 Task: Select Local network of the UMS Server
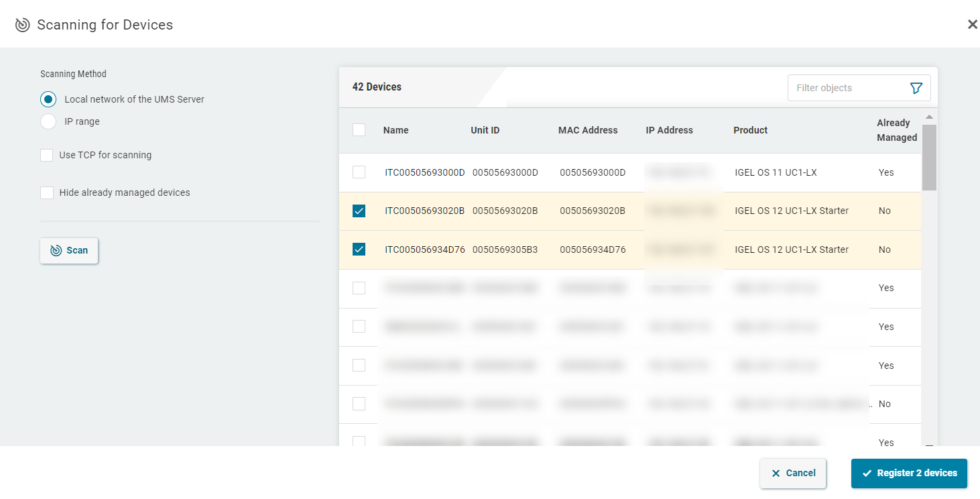47,99
